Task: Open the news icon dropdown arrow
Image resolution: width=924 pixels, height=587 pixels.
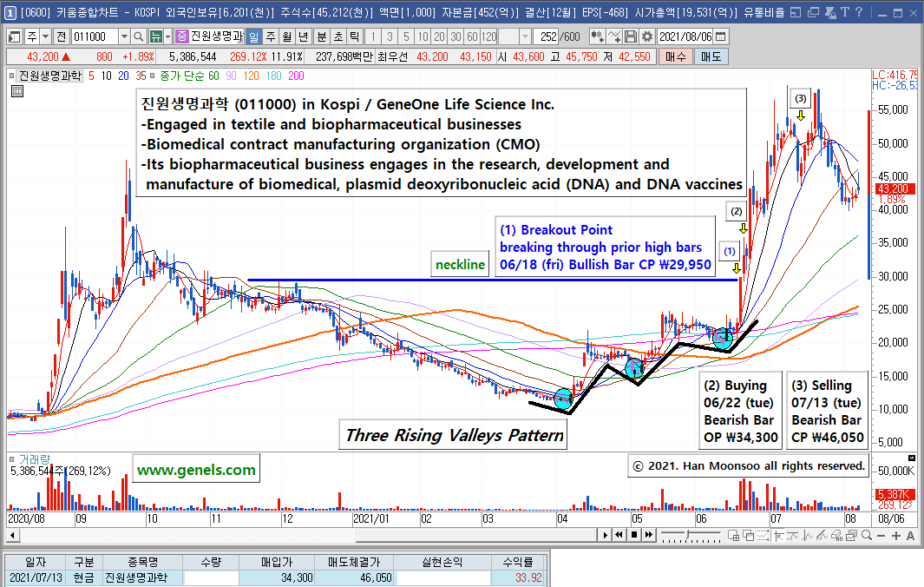Action: pos(168,36)
